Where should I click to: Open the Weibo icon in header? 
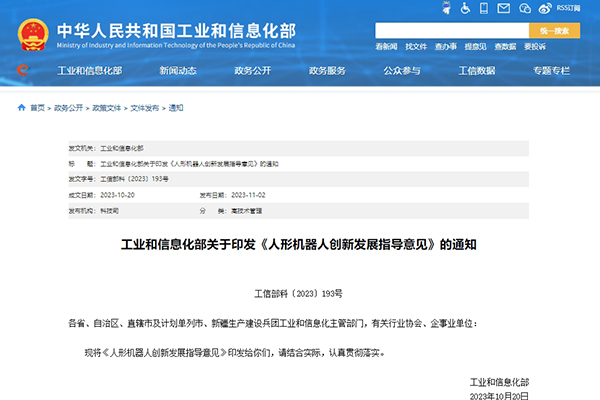(545, 9)
